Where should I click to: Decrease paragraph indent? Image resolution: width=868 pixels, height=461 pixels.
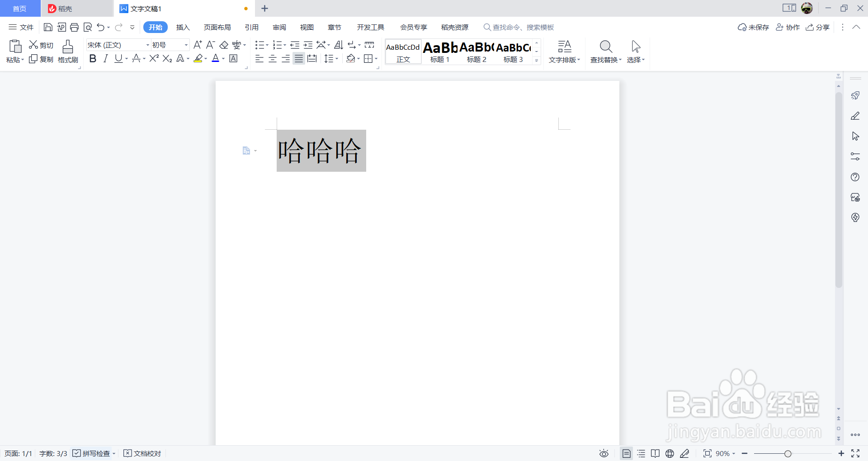click(x=295, y=45)
